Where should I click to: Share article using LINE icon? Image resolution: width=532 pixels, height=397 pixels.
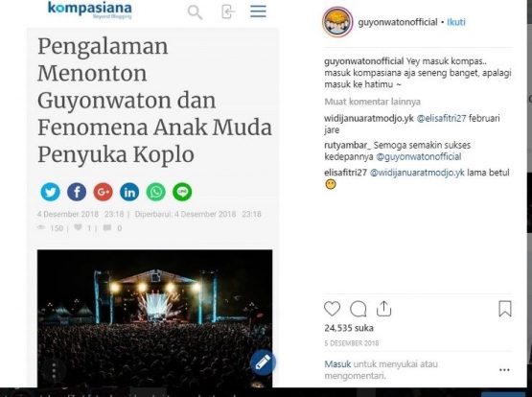pyautogui.click(x=182, y=192)
